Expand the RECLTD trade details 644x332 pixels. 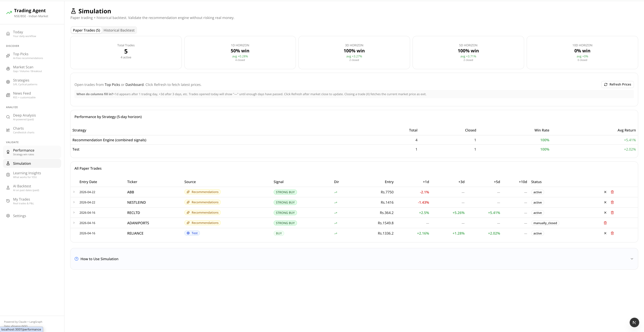(74, 213)
